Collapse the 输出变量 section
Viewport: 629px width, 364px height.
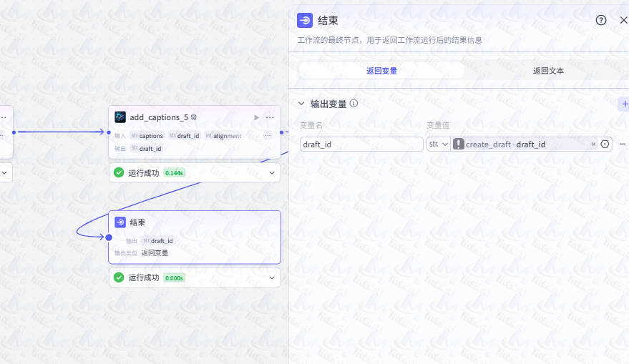click(301, 104)
